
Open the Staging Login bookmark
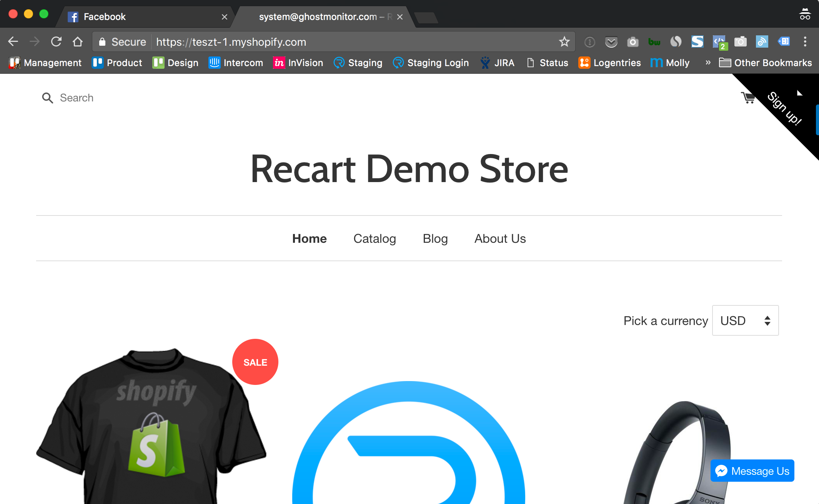point(431,63)
